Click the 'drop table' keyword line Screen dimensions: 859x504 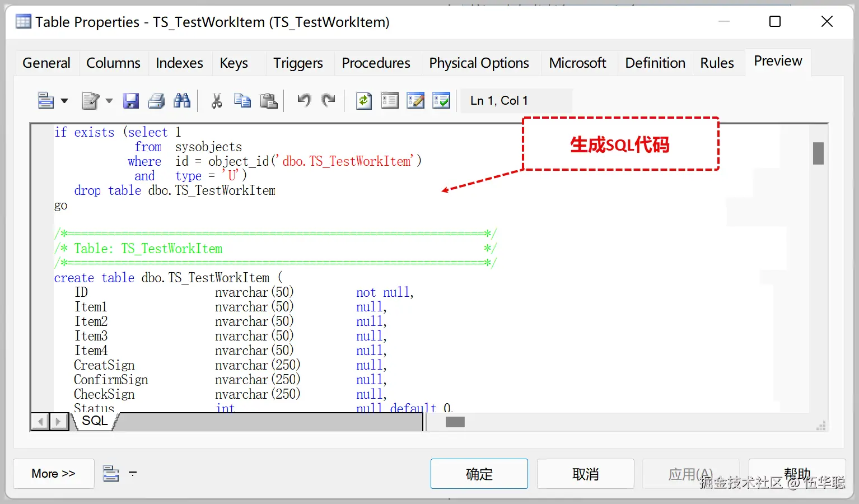175,190
